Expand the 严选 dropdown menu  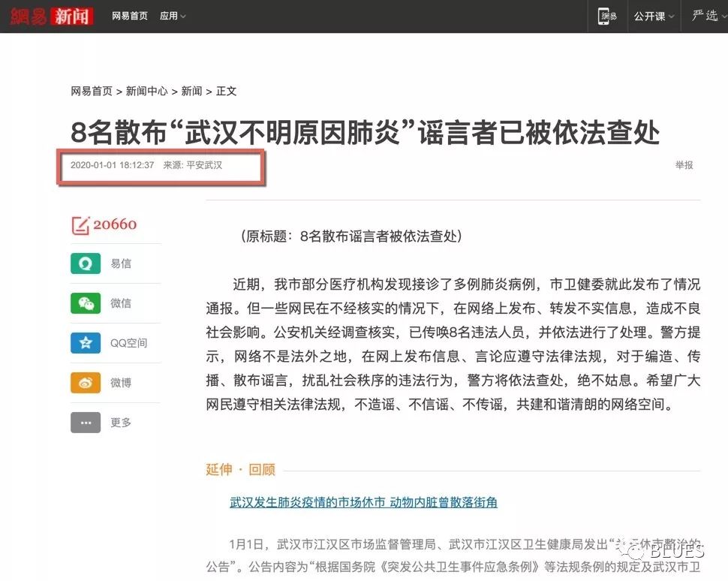704,16
